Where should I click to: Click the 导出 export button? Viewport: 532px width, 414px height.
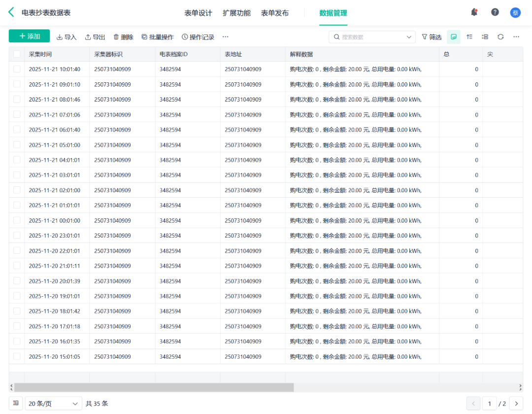click(95, 37)
